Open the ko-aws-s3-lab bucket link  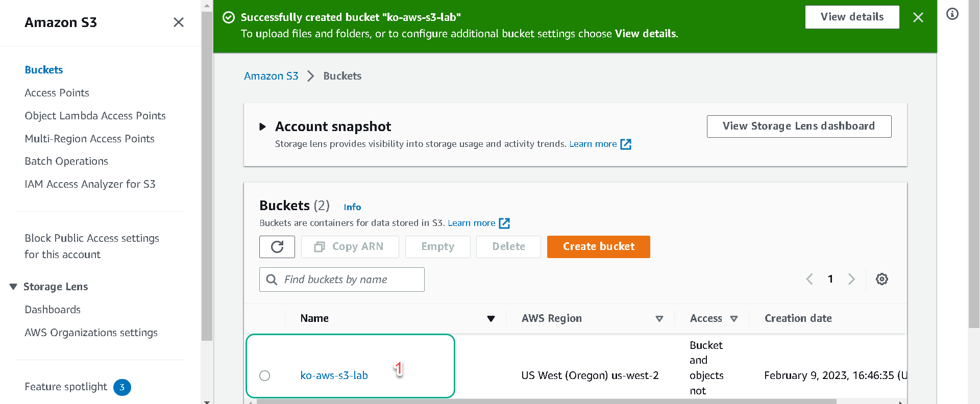(334, 375)
